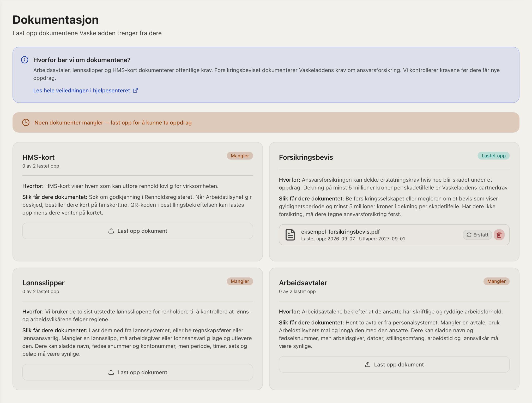Image resolution: width=532 pixels, height=403 pixels.
Task: Click the clock icon in missing-documents banner
Action: (x=26, y=122)
